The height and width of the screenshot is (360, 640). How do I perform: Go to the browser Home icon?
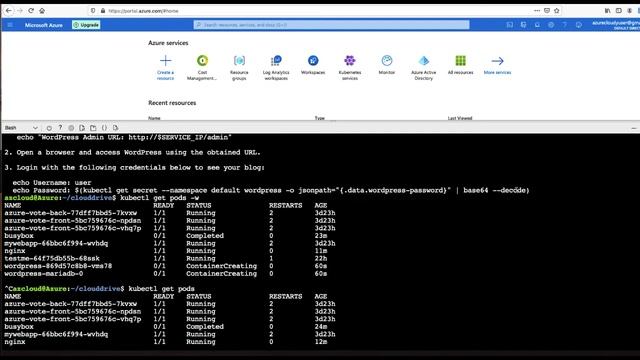[42, 11]
